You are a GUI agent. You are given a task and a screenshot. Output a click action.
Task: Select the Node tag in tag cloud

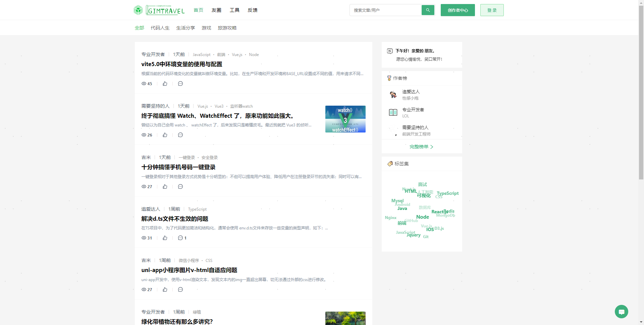point(423,217)
